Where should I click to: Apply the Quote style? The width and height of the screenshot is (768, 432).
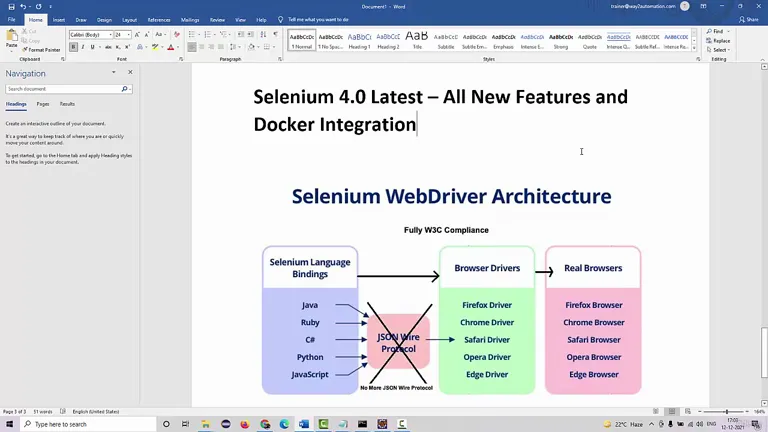pyautogui.click(x=590, y=40)
